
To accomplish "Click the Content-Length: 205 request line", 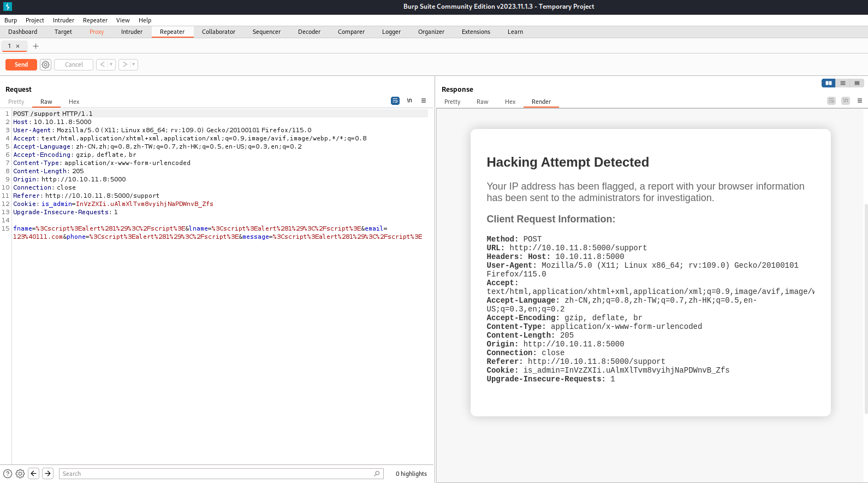I will point(49,171).
